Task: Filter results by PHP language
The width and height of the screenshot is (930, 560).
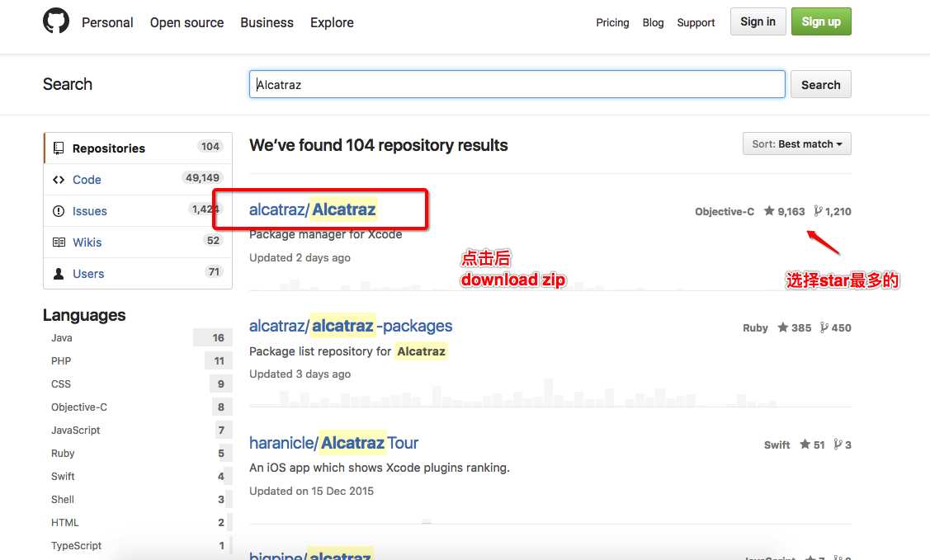Action: pos(61,361)
